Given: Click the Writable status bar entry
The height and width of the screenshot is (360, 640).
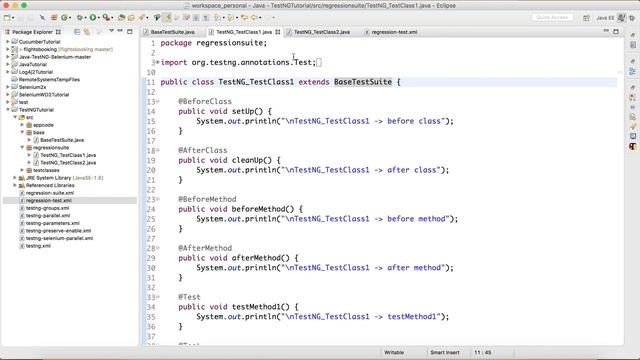Looking at the screenshot, I should coord(394,352).
